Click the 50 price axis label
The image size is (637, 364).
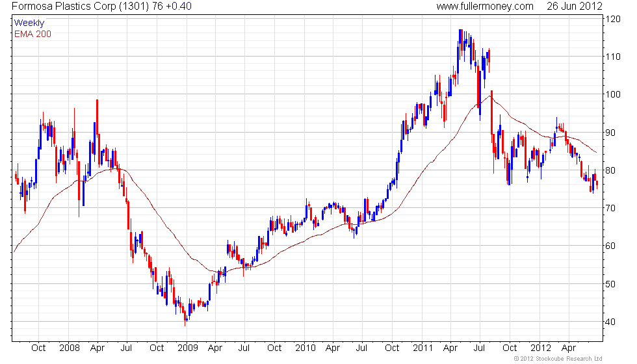(x=610, y=284)
